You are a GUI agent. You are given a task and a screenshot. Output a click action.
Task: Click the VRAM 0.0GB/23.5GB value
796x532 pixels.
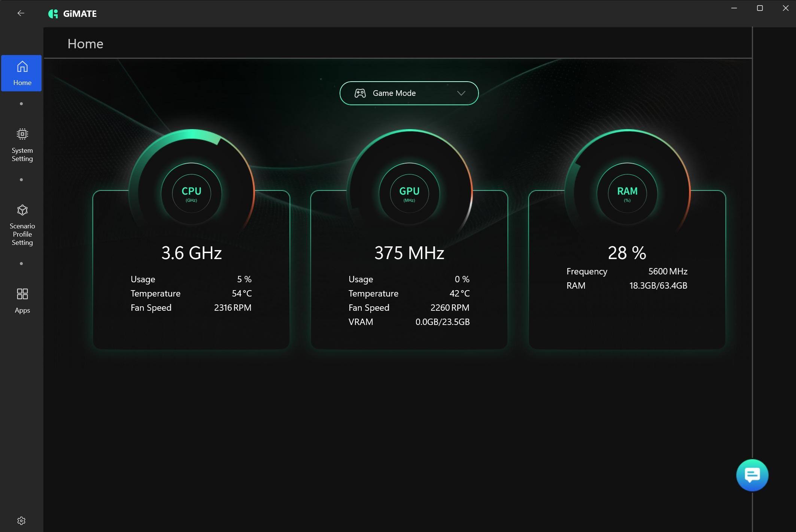click(x=442, y=322)
